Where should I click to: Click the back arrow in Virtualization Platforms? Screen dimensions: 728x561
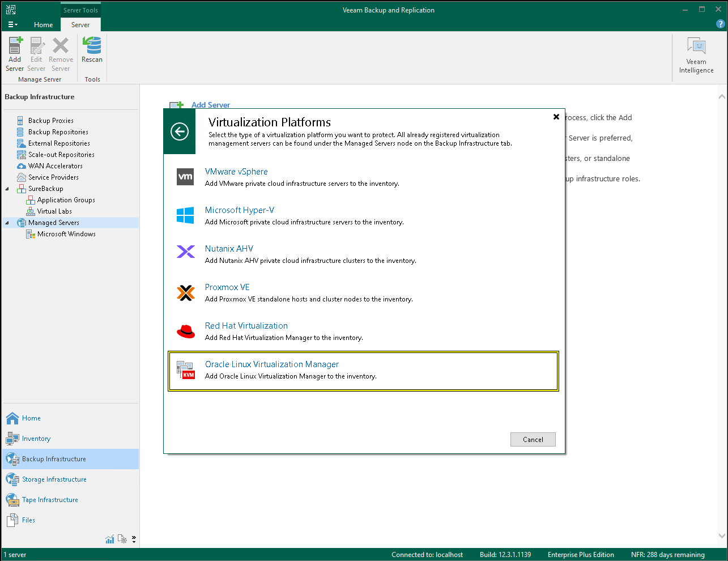coord(180,132)
